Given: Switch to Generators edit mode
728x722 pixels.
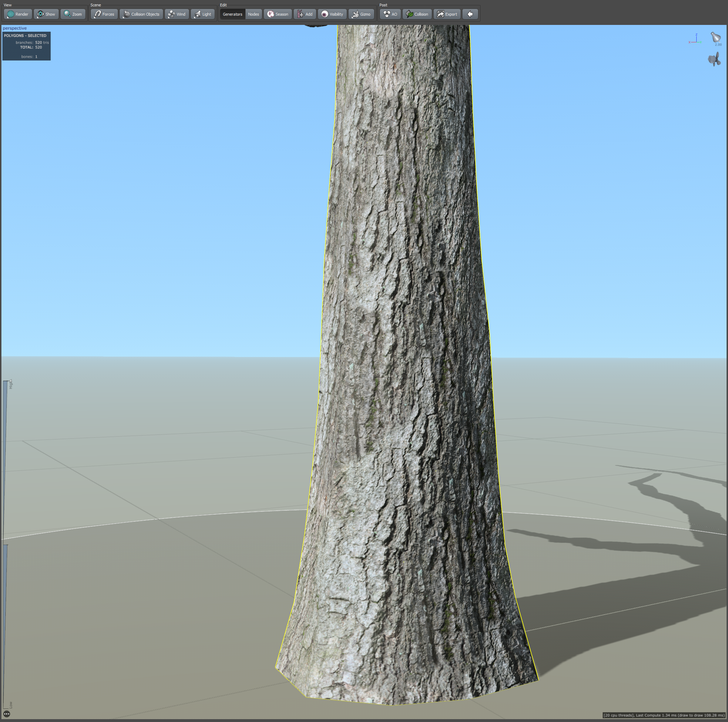Looking at the screenshot, I should pos(232,14).
